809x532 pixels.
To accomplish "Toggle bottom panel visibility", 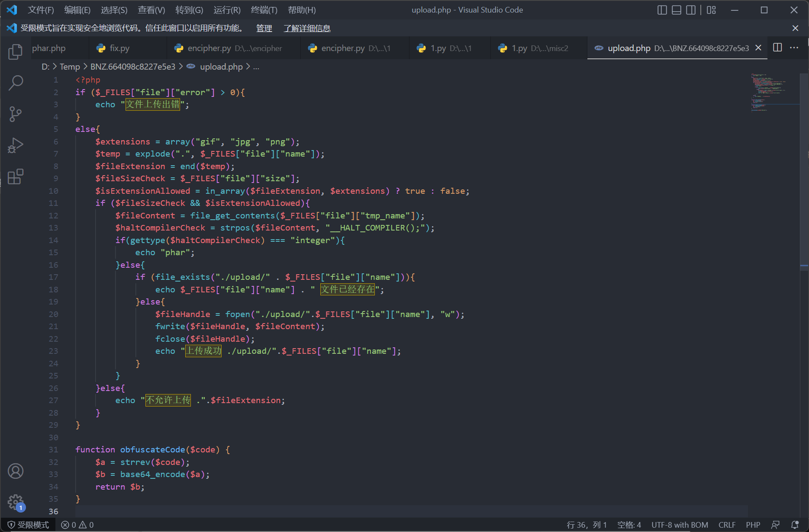I will 677,10.
